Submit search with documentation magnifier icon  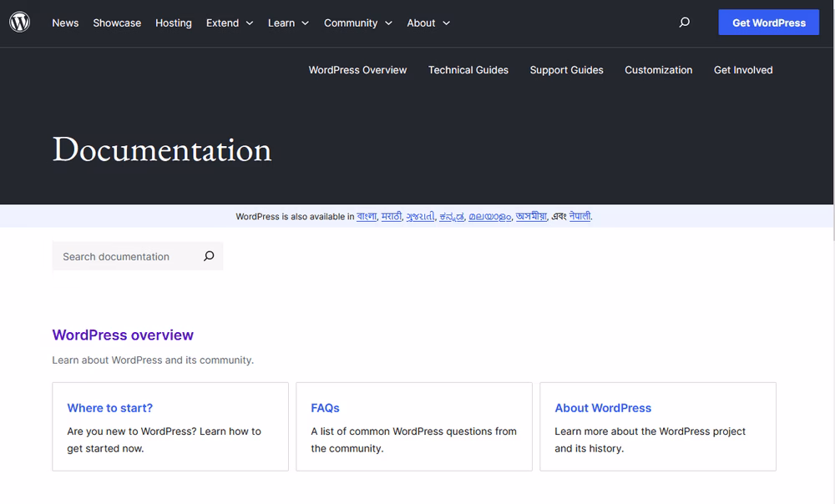[209, 256]
